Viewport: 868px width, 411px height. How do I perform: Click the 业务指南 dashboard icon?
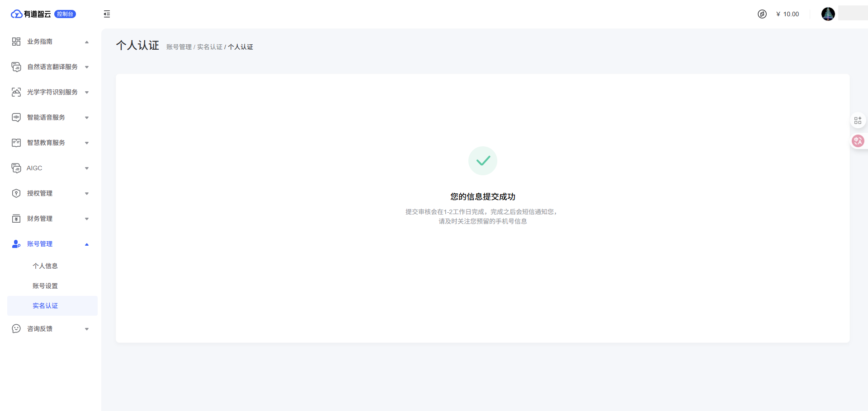[x=16, y=42]
